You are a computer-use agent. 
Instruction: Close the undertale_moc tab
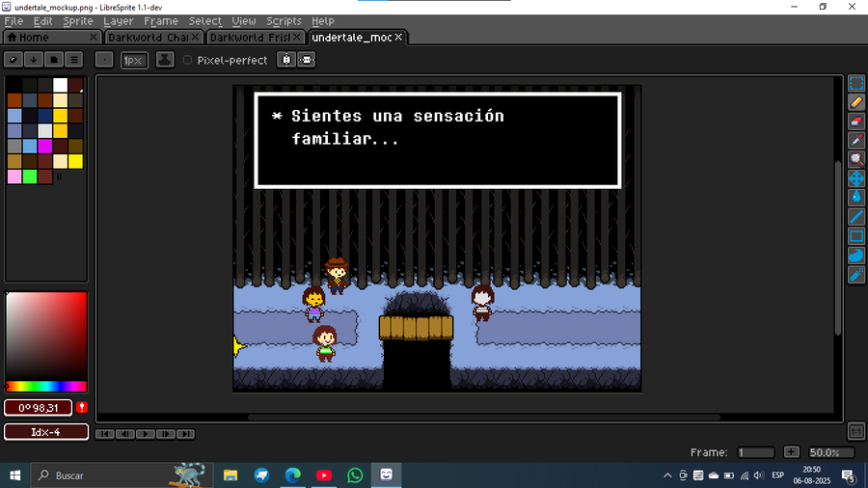398,37
